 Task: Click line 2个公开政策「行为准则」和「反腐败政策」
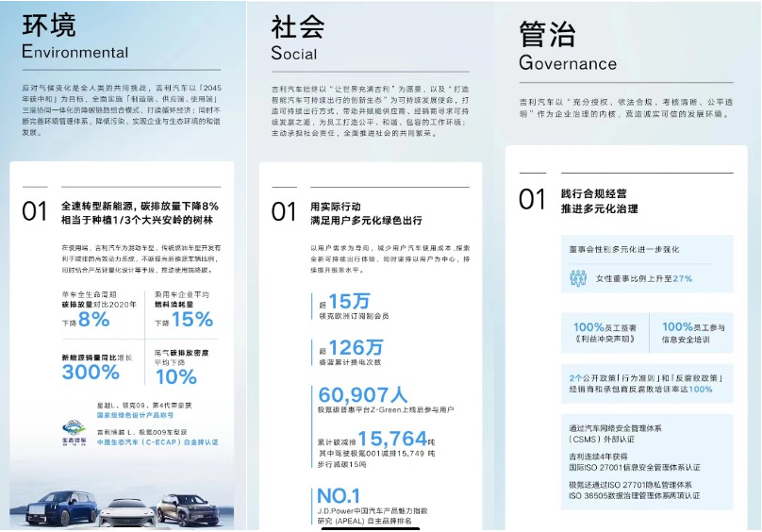(646, 378)
